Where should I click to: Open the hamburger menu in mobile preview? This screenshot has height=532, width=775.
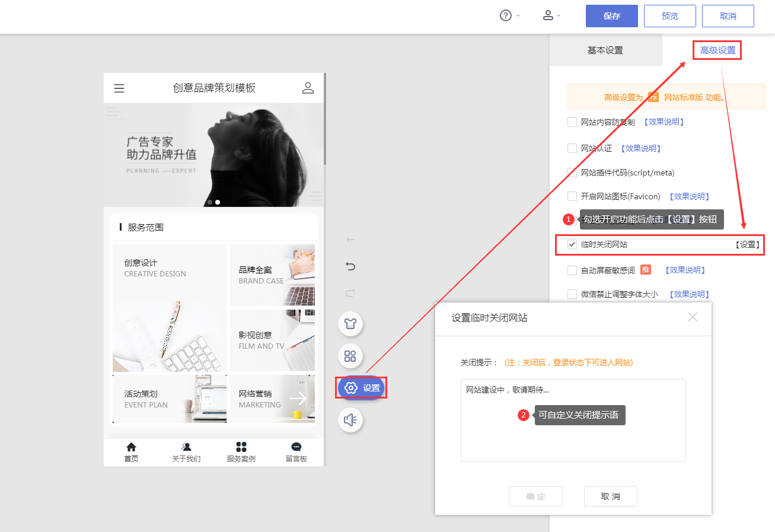[119, 88]
